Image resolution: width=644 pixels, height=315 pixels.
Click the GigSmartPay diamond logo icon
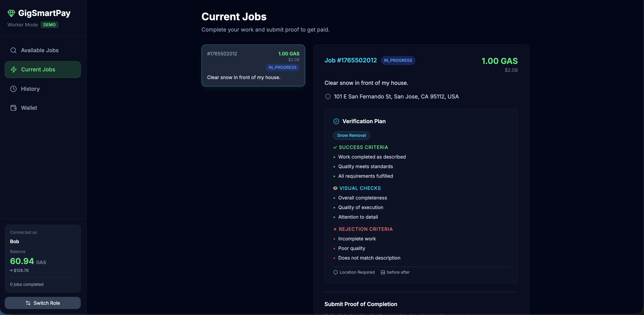pyautogui.click(x=11, y=13)
